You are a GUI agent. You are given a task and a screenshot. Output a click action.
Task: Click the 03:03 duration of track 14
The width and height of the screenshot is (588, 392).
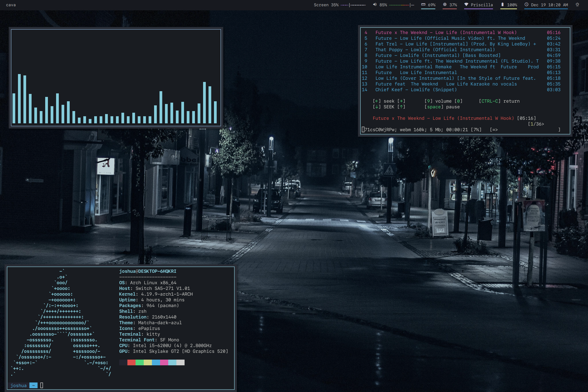click(x=554, y=90)
